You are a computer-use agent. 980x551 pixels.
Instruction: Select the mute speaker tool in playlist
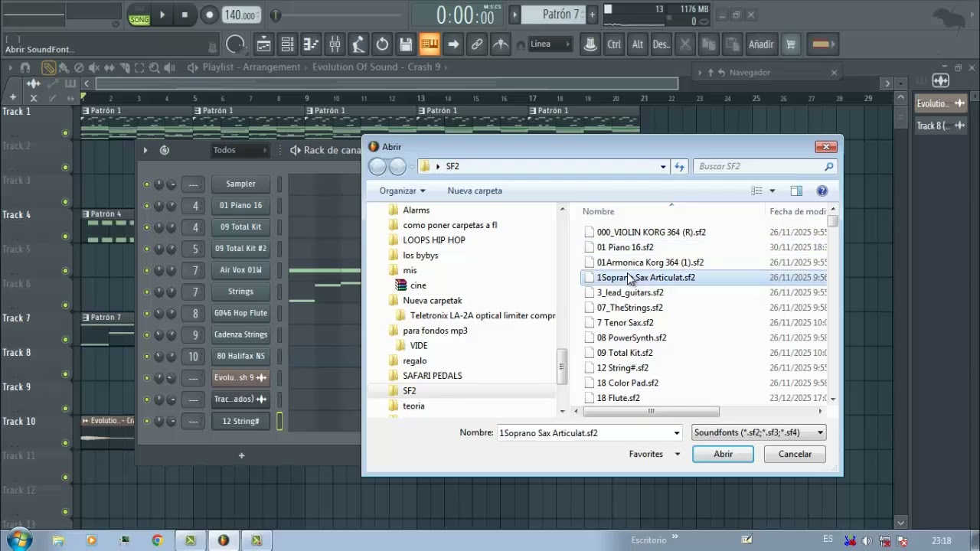[94, 67]
